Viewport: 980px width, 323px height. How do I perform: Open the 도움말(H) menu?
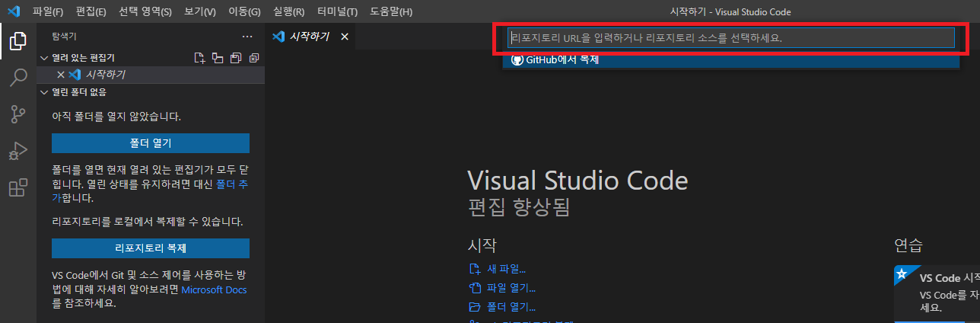(x=391, y=11)
